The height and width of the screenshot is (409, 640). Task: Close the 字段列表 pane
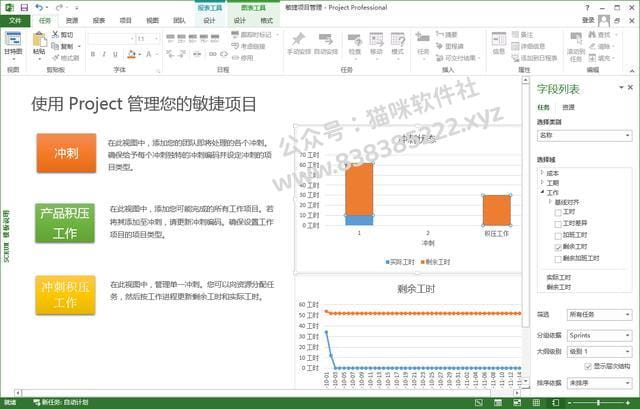pos(630,87)
